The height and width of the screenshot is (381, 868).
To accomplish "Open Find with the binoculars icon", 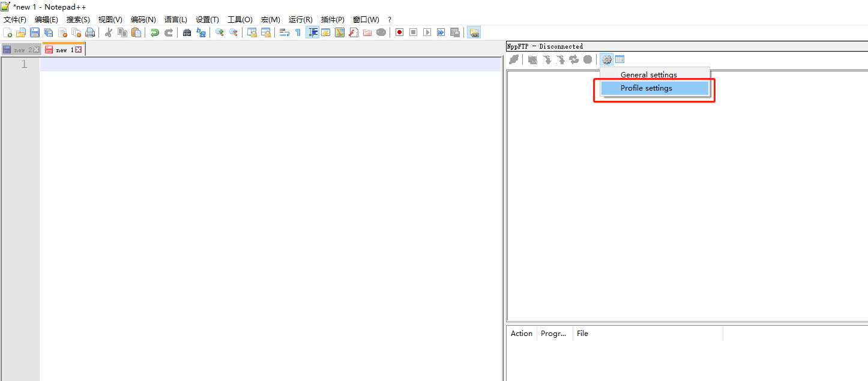I will [x=187, y=32].
